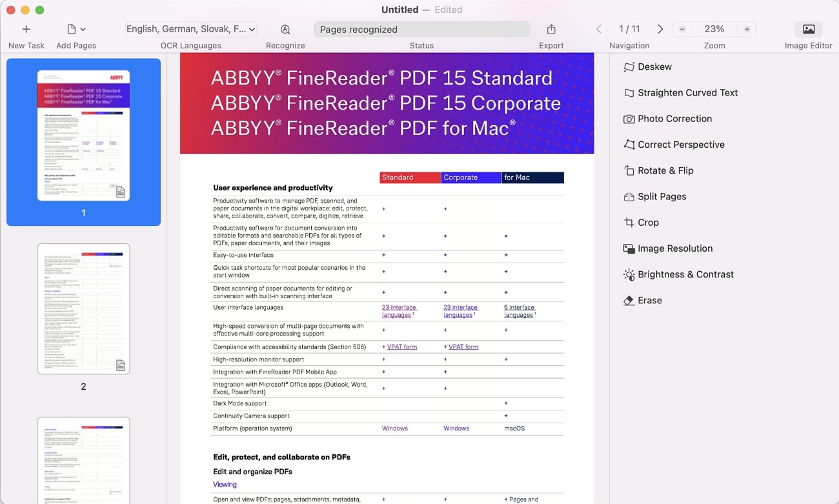Click the Pages recognized status field

pyautogui.click(x=422, y=29)
